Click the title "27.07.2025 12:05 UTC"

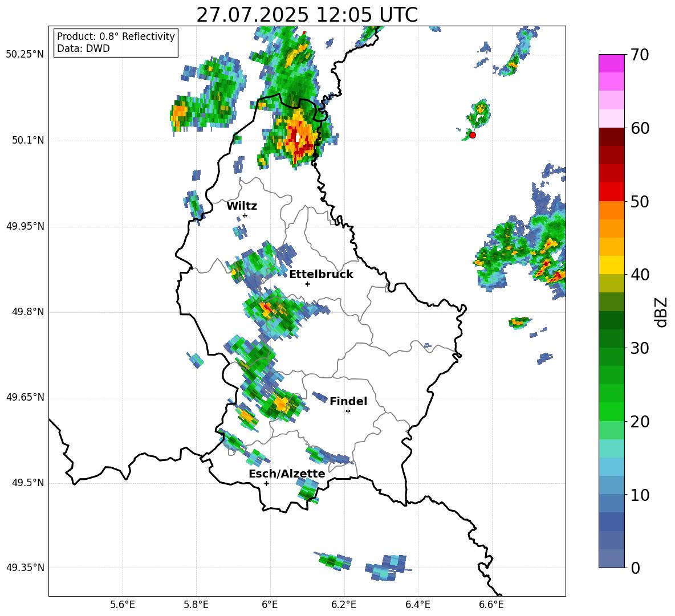[307, 15]
